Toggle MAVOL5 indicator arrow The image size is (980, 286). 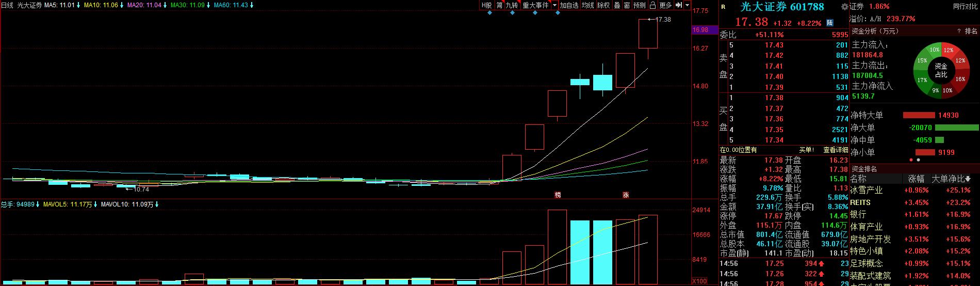95,204
